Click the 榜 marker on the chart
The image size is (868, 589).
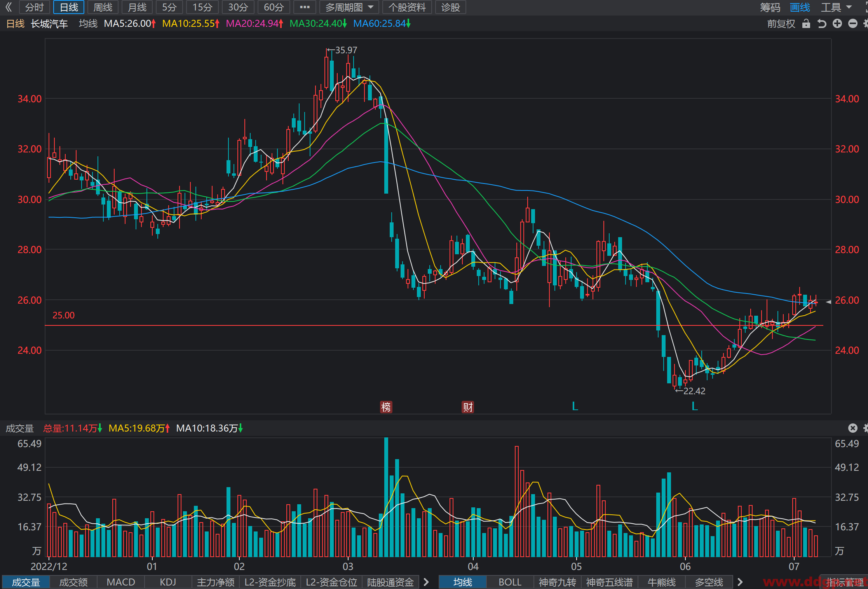tap(386, 407)
